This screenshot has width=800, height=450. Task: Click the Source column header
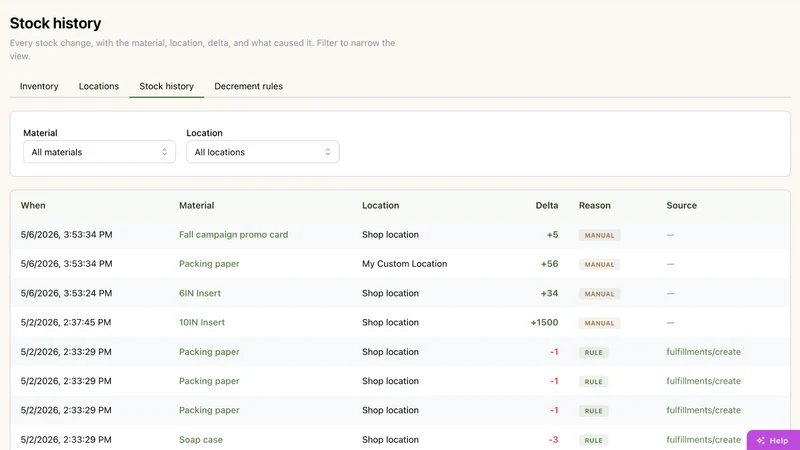click(681, 206)
